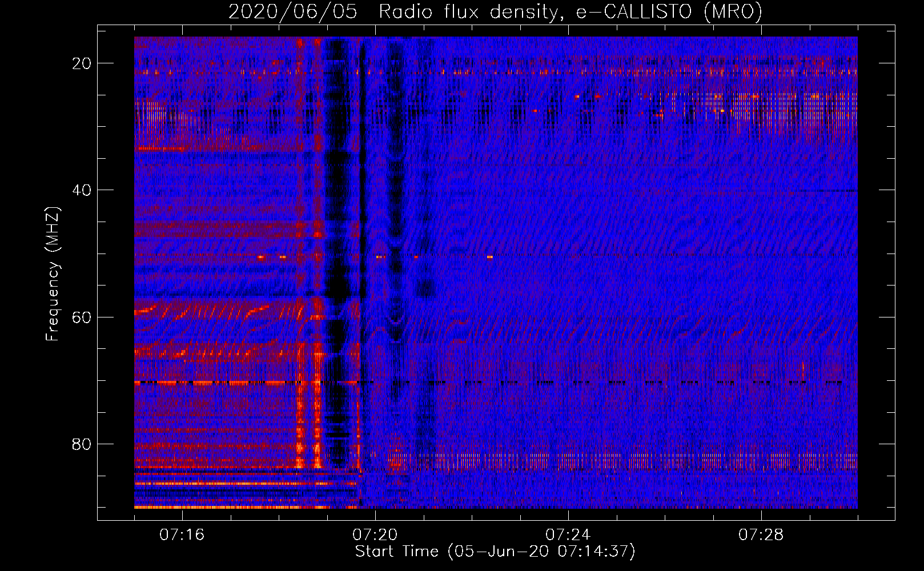Screen dimensions: 924x571
Task: Click the plot title '2020/06/05 Radio flux density, e-CALLISTO (MRO)'
Action: point(495,11)
